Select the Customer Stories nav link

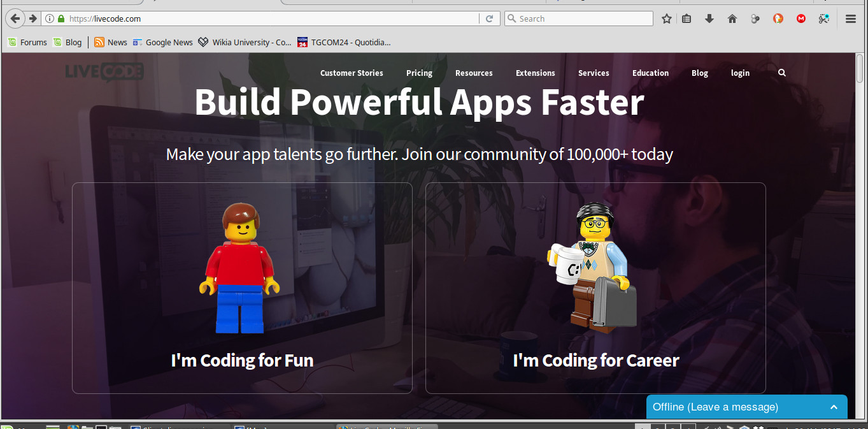[x=352, y=73]
